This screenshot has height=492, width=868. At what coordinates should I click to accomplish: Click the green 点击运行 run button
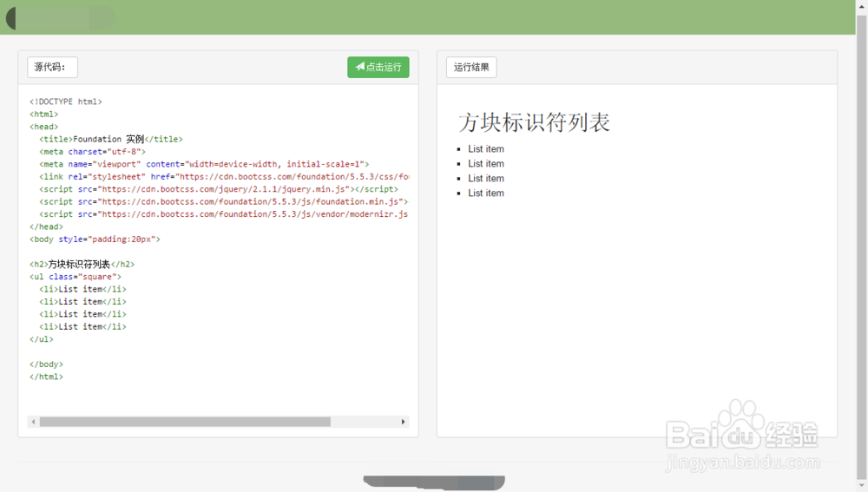(378, 67)
